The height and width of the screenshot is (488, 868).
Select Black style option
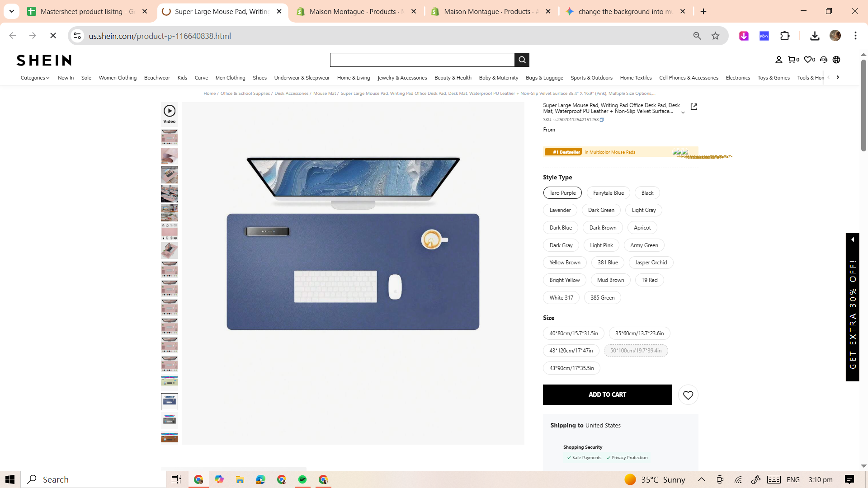point(647,193)
